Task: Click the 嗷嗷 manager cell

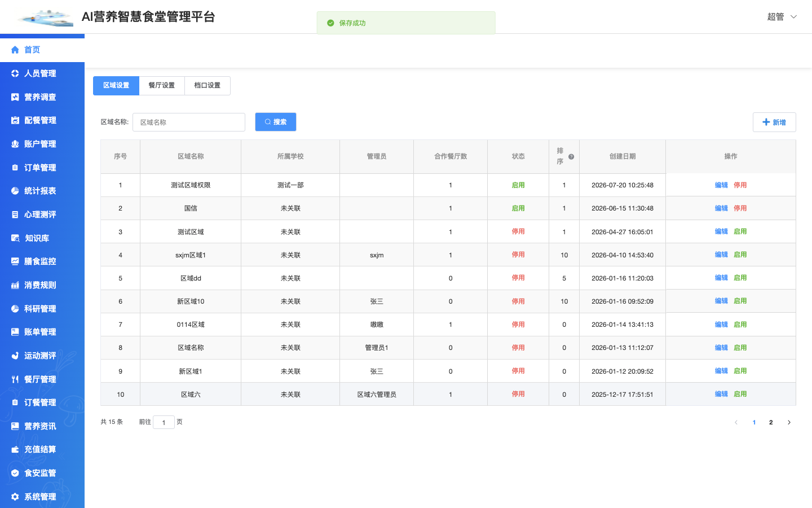Action: [x=377, y=325]
